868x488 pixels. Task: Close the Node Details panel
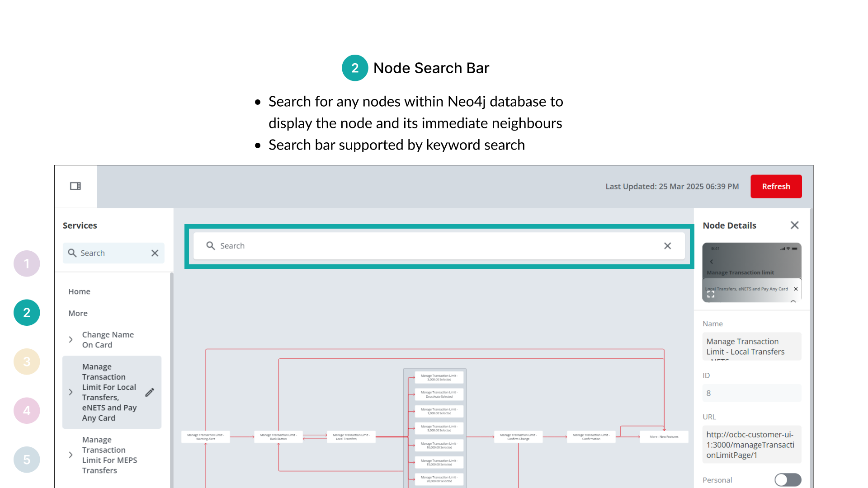tap(794, 225)
